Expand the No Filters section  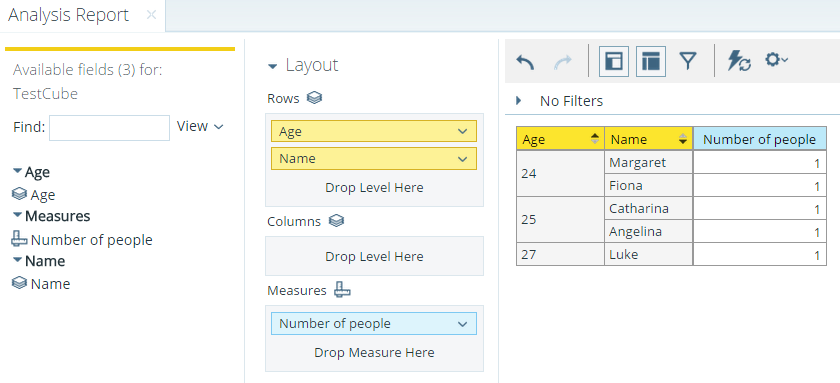(519, 100)
